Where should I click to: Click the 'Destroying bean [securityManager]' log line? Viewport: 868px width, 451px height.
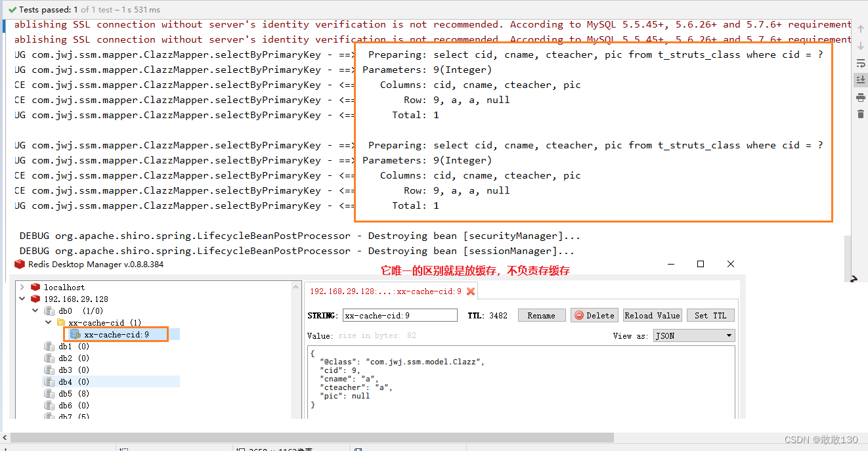(x=300, y=236)
